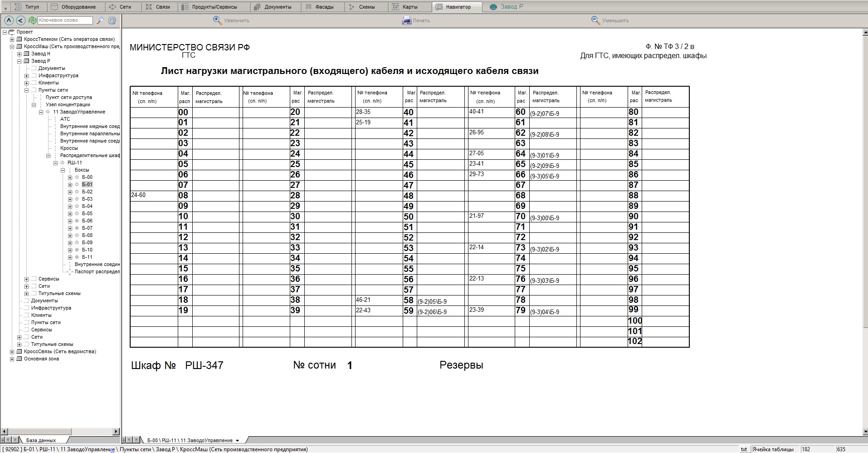Open the dropdown arrow left of the Титул tab
The height and width of the screenshot is (453, 868).
click(5, 8)
